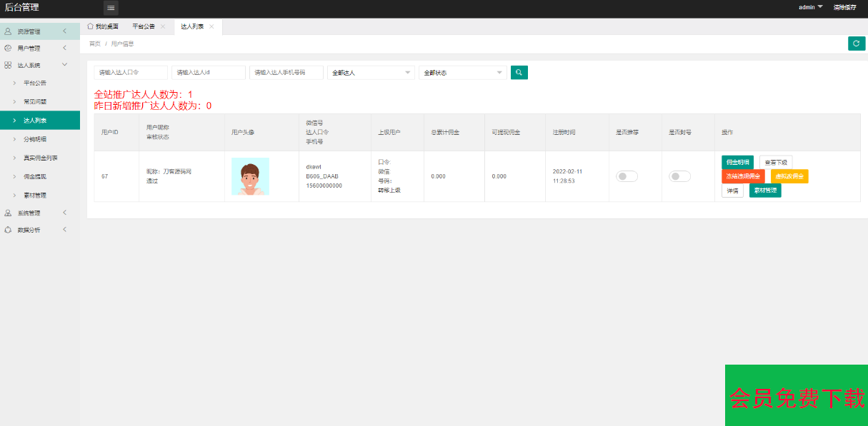
Task: Open the 全部状态 dropdown filter
Action: (462, 73)
